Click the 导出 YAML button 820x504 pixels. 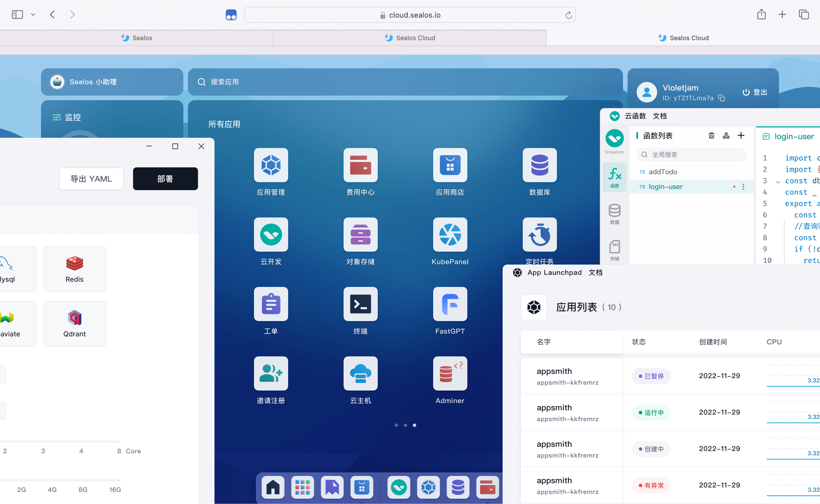tap(91, 179)
